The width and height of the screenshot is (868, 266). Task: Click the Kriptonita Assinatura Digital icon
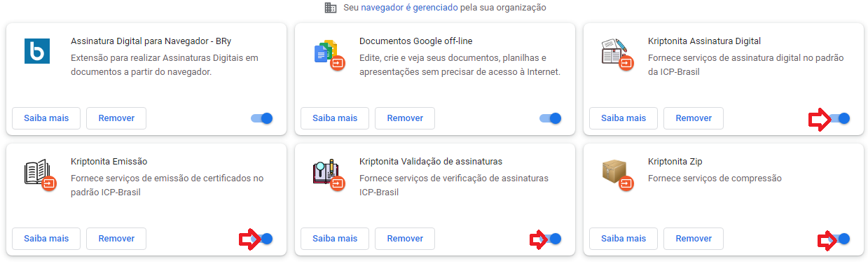[614, 53]
